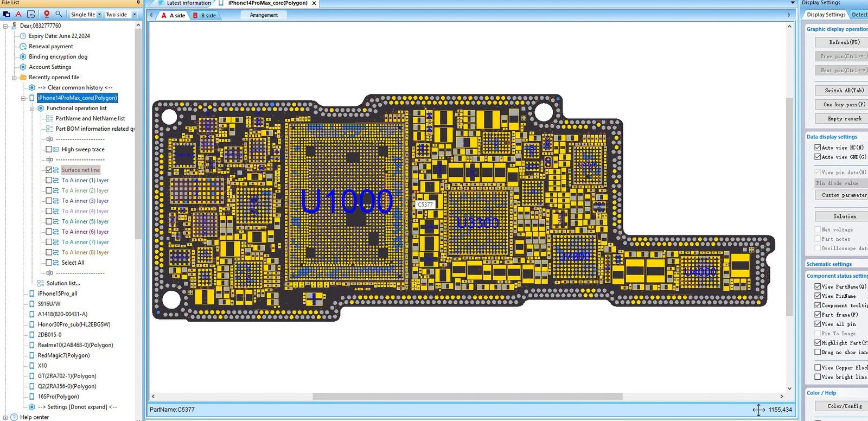The height and width of the screenshot is (421, 868).
Task: Click the Refresh(F5) button
Action: (844, 42)
